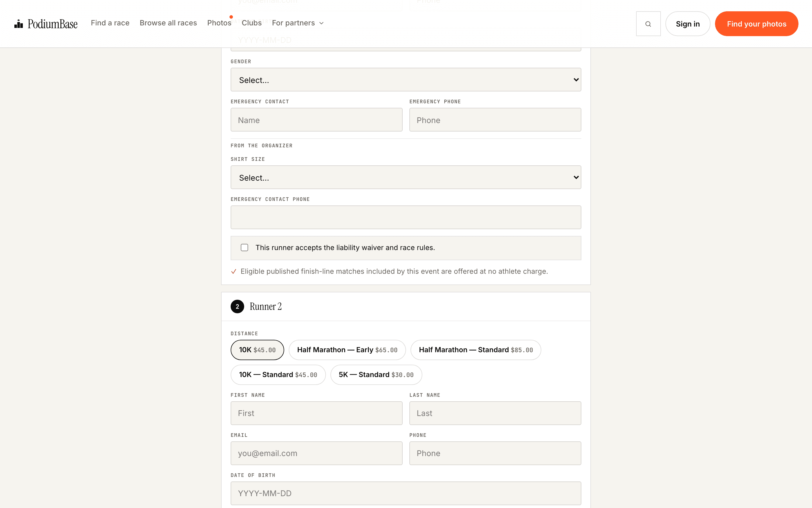Focus Runner 2 Email field
This screenshot has width=812, height=508.
pos(316,453)
